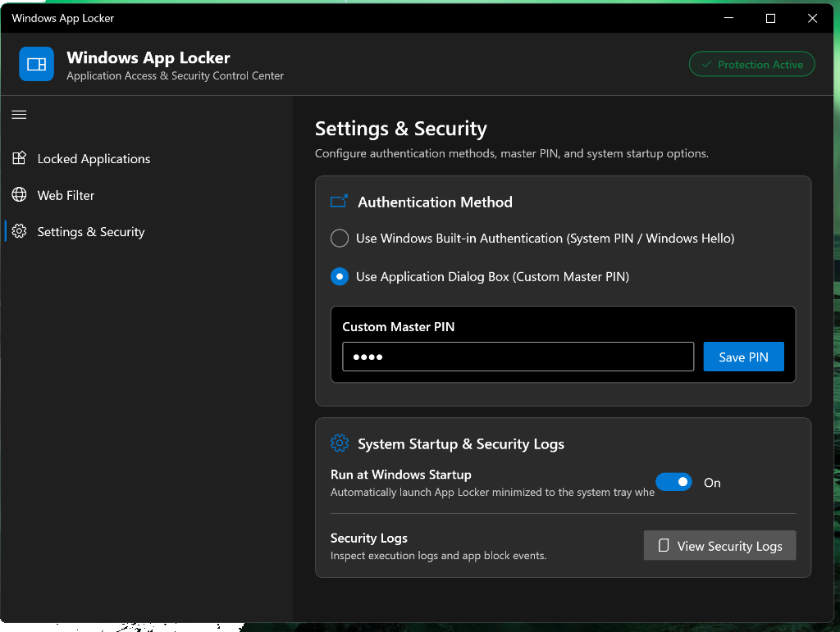
Task: Open the hamburger navigation menu
Action: (x=20, y=115)
